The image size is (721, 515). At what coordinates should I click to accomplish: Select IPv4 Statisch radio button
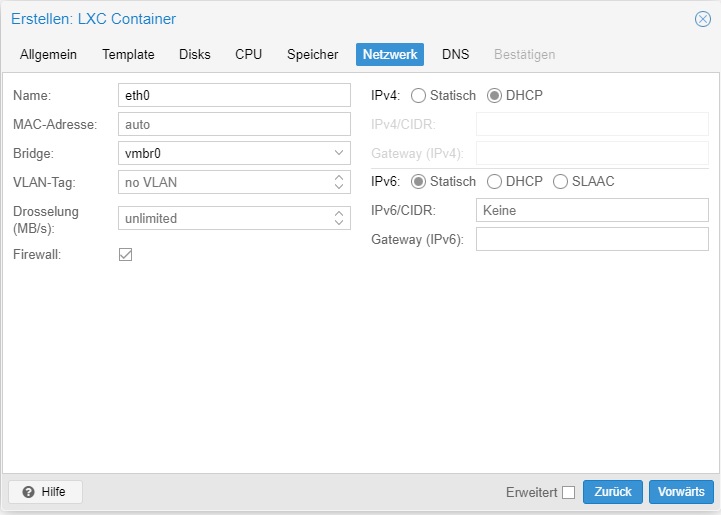[418, 96]
